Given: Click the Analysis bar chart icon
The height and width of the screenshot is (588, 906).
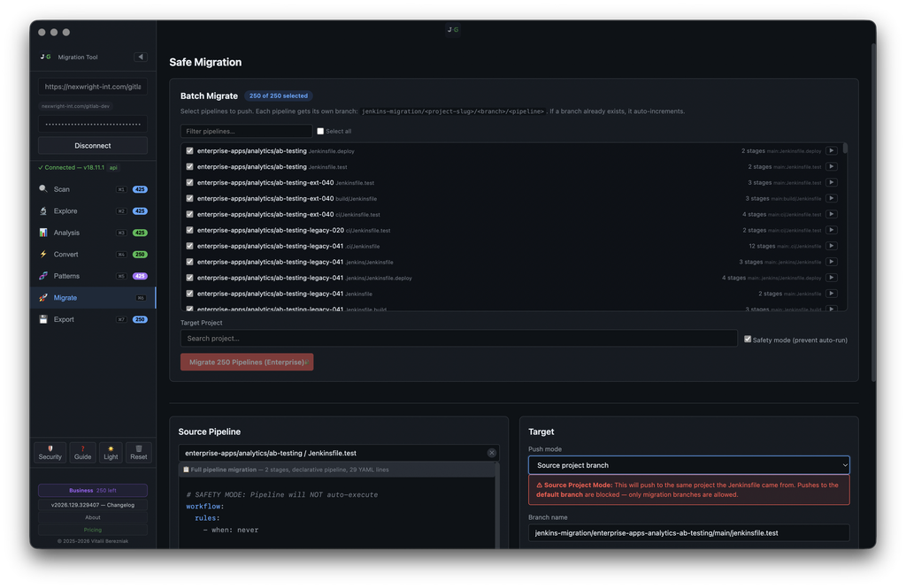Looking at the screenshot, I should (43, 233).
